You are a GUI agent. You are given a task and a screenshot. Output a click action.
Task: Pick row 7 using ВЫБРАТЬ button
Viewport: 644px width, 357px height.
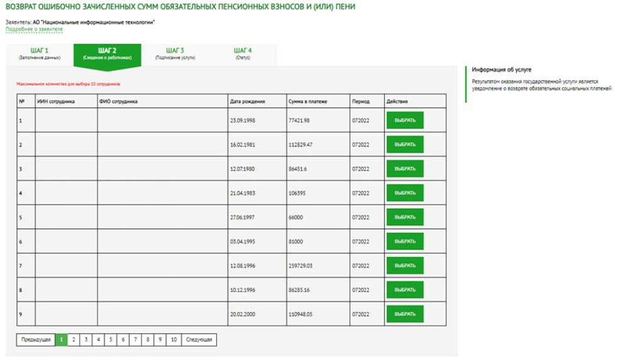pos(404,266)
